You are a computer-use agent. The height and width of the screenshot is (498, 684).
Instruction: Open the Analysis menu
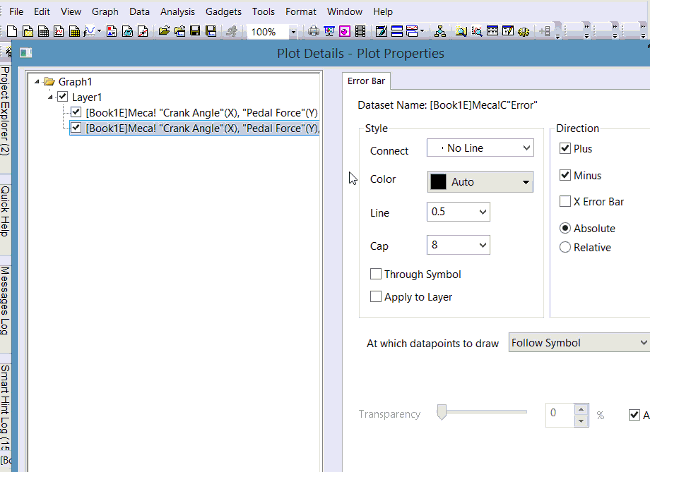(178, 12)
